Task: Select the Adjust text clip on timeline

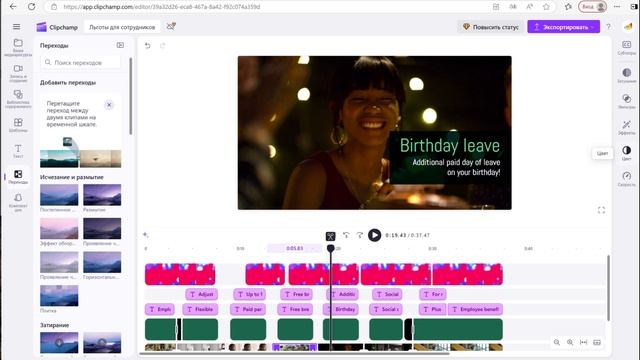Action: pyautogui.click(x=202, y=294)
